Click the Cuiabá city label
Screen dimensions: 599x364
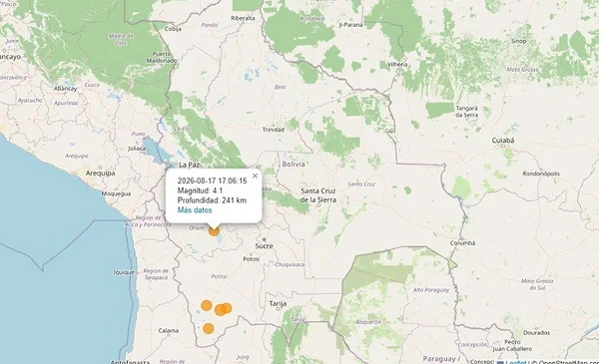coord(503,141)
